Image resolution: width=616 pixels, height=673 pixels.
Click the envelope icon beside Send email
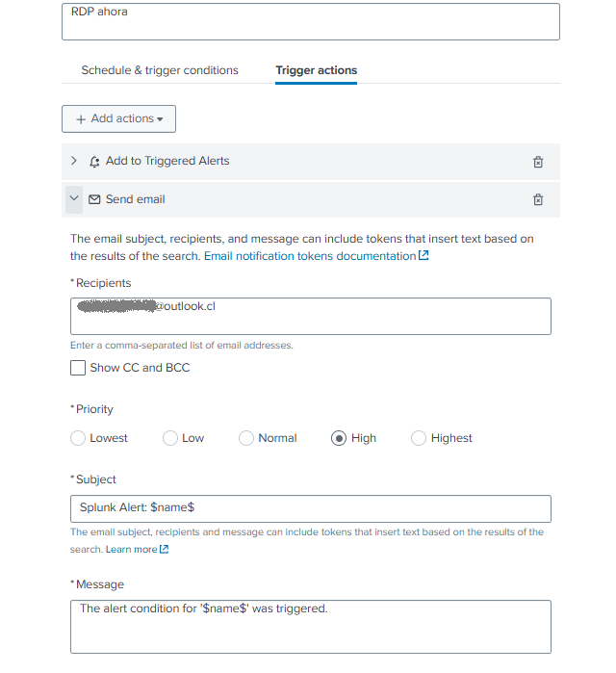coord(94,199)
